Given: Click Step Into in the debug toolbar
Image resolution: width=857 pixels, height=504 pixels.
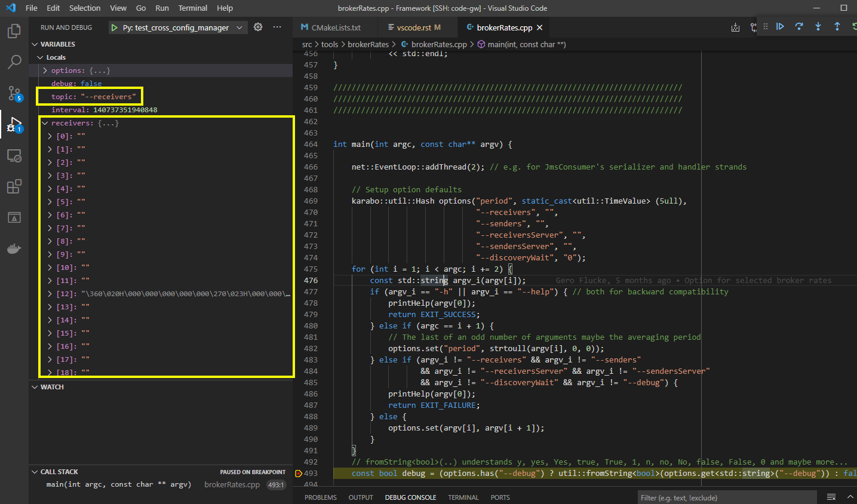Looking at the screenshot, I should [818, 26].
